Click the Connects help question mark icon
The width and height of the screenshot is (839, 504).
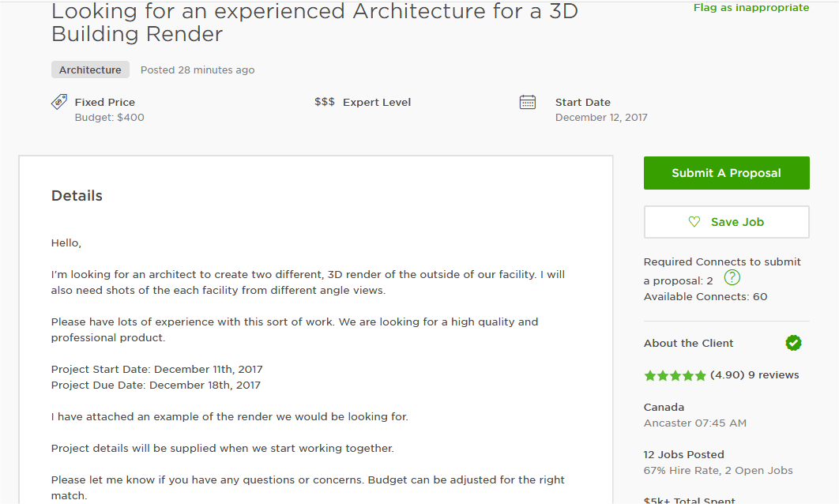pyautogui.click(x=732, y=277)
